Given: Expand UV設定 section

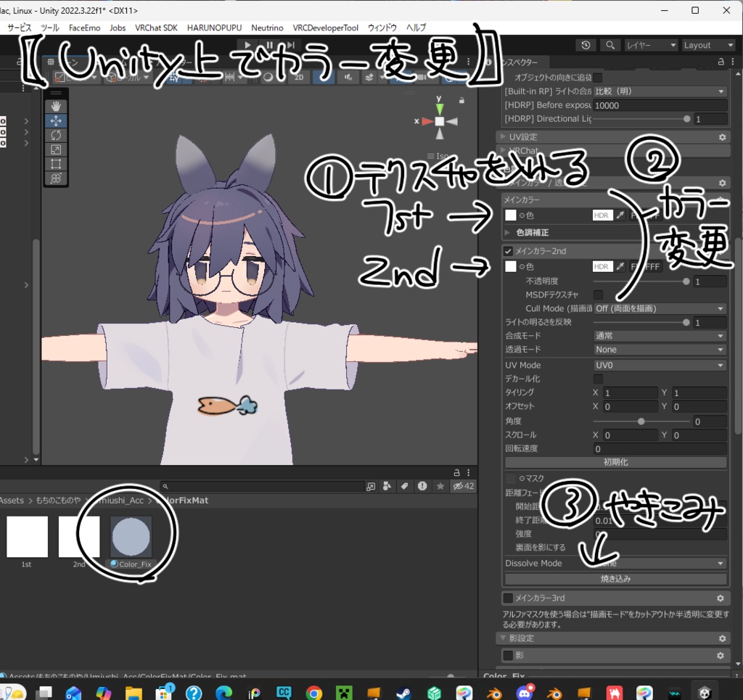Looking at the screenshot, I should click(x=503, y=137).
